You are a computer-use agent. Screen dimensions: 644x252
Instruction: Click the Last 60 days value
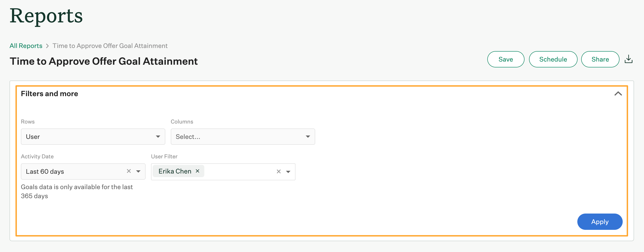click(x=45, y=172)
